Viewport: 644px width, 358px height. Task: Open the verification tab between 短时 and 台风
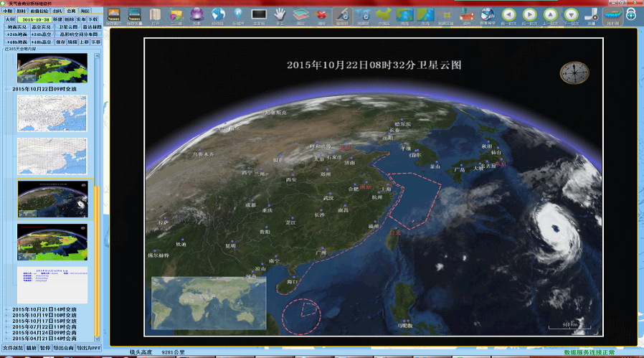click(x=39, y=11)
